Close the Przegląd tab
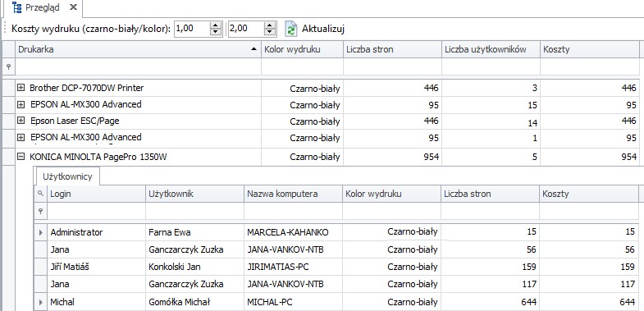The width and height of the screenshot is (644, 311). pyautogui.click(x=73, y=7)
